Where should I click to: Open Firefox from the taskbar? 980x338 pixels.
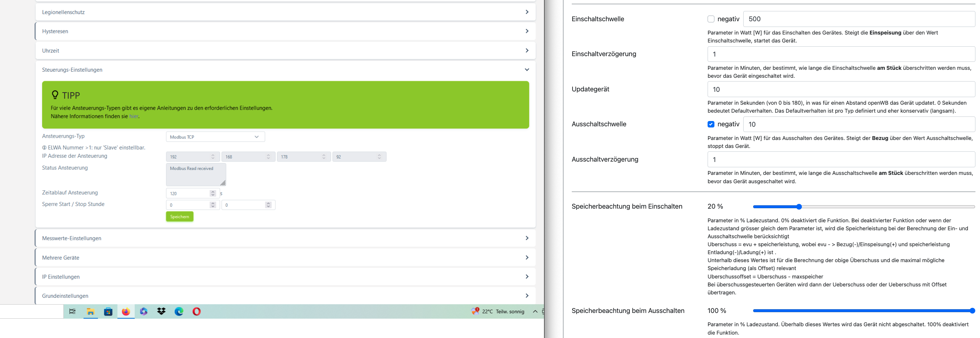pos(126,312)
